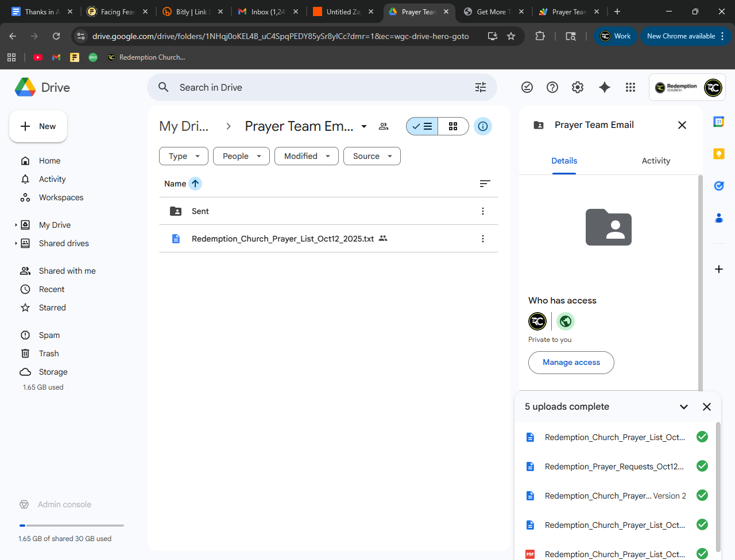
Task: Click the Help question mark icon
Action: [552, 87]
